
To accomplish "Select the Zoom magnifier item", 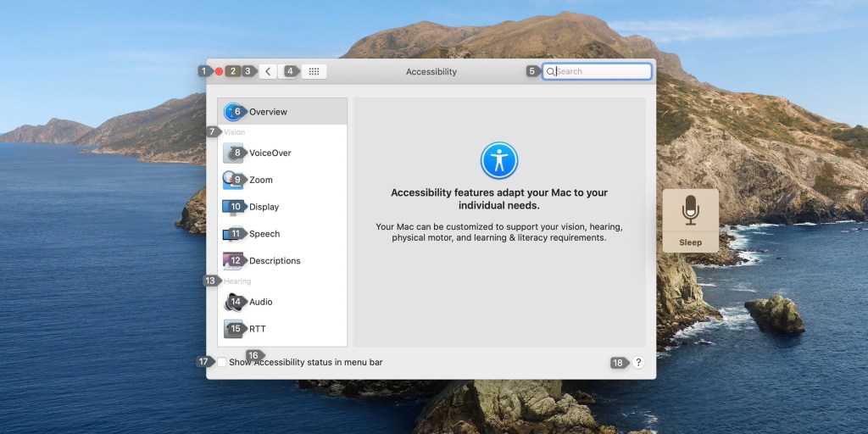I will pos(260,180).
